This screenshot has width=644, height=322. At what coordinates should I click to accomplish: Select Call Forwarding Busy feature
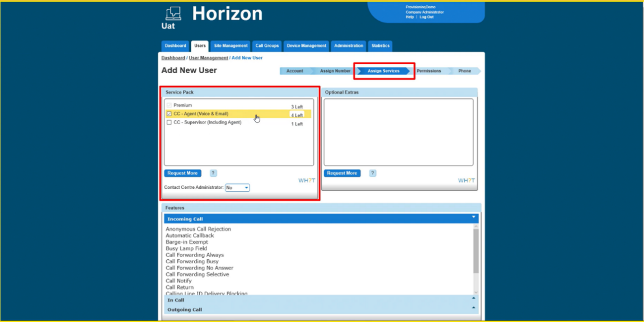192,261
